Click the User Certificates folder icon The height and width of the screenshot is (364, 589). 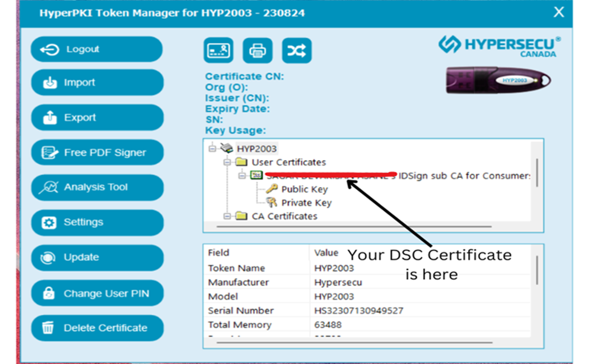click(x=241, y=162)
